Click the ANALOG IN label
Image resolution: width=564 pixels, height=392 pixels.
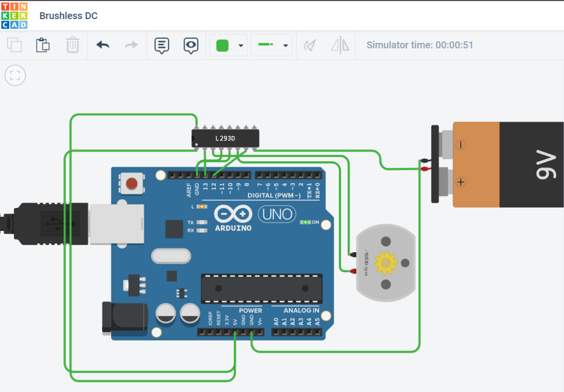301,310
